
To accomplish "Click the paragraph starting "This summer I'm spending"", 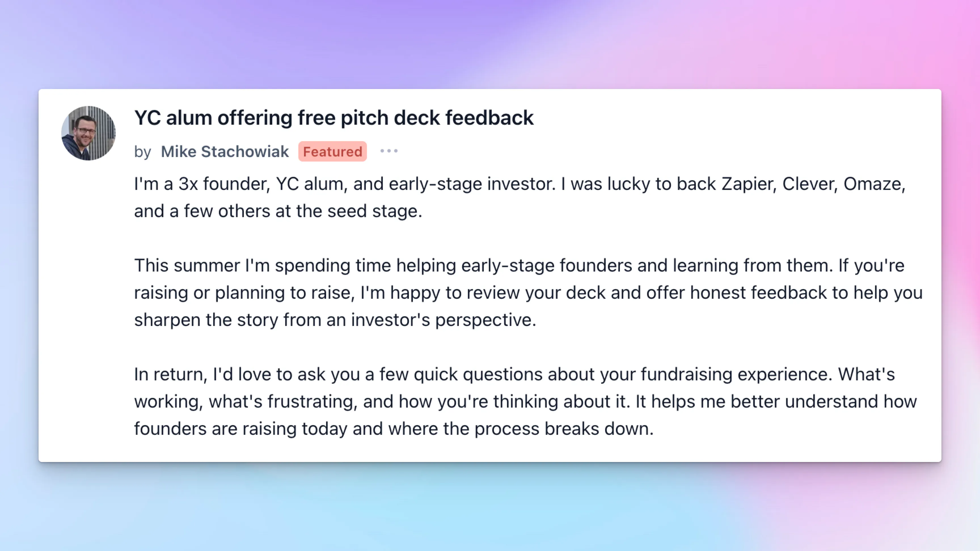I will [x=529, y=293].
